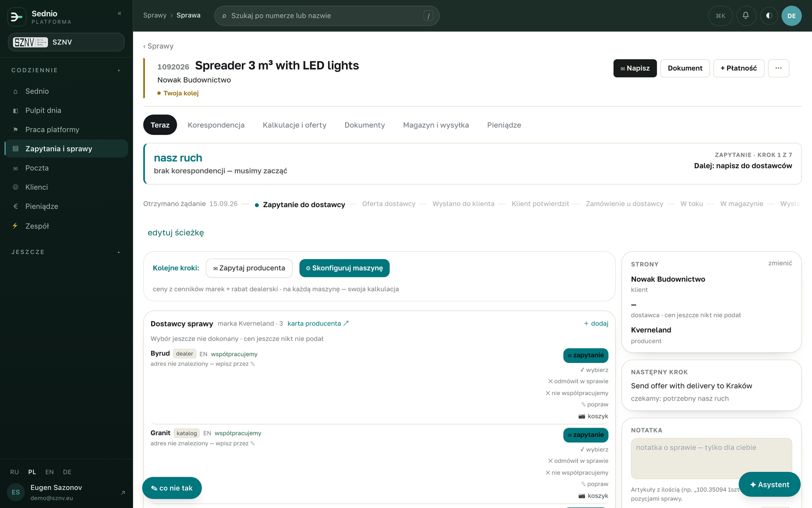This screenshot has height=508, width=812.
Task: Switch to the Pieniądze tab
Action: 504,125
